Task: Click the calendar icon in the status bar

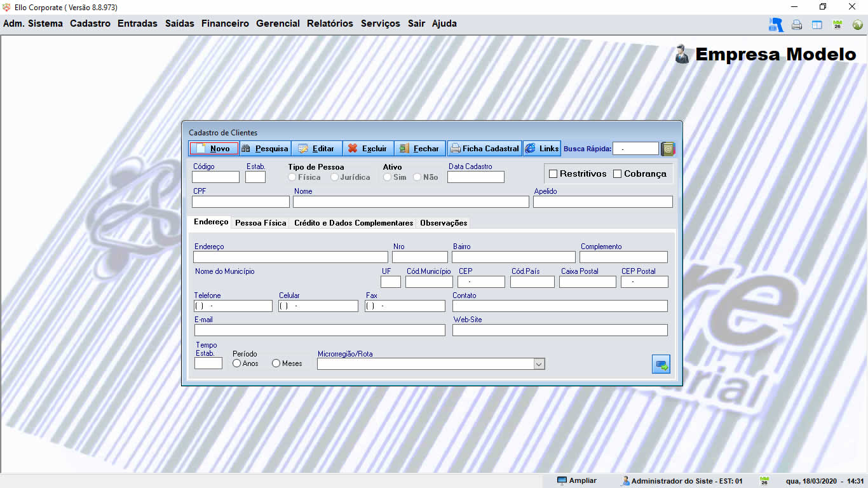Action: (x=764, y=481)
